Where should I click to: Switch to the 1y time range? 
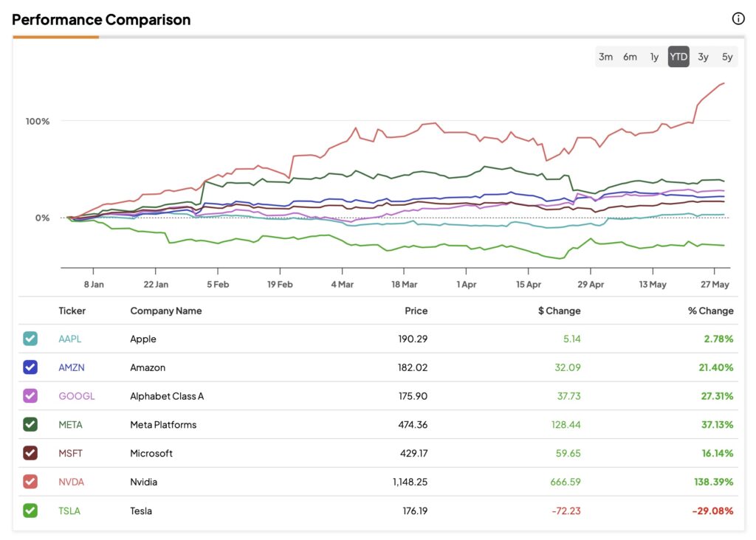click(654, 57)
